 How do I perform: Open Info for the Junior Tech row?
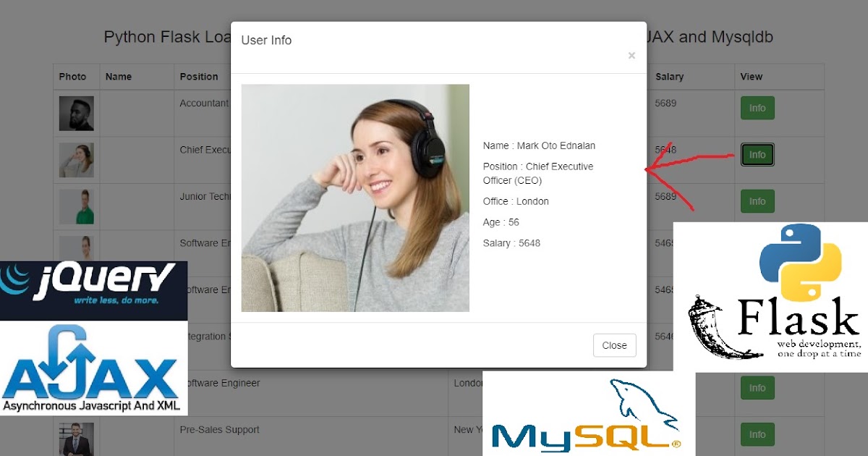[x=757, y=201]
